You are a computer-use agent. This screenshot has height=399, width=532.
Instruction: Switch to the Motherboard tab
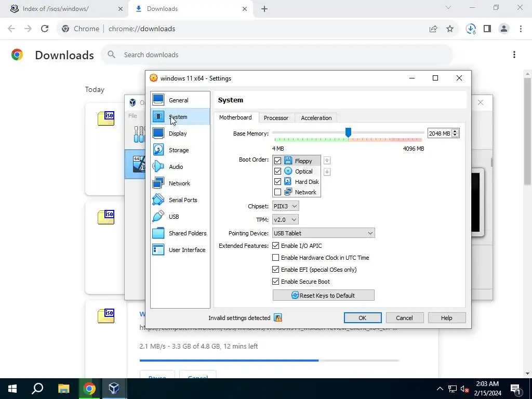coord(235,117)
